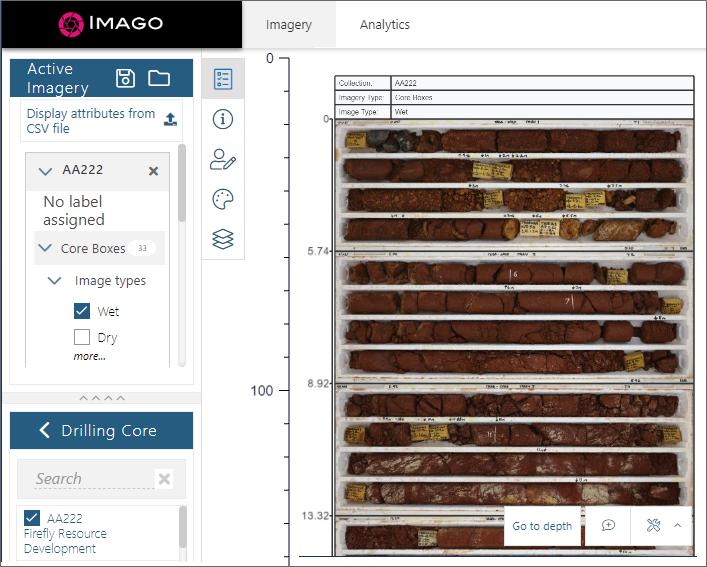Uncheck the Wet image type
Viewport: 707px width, 567px height.
(x=82, y=311)
